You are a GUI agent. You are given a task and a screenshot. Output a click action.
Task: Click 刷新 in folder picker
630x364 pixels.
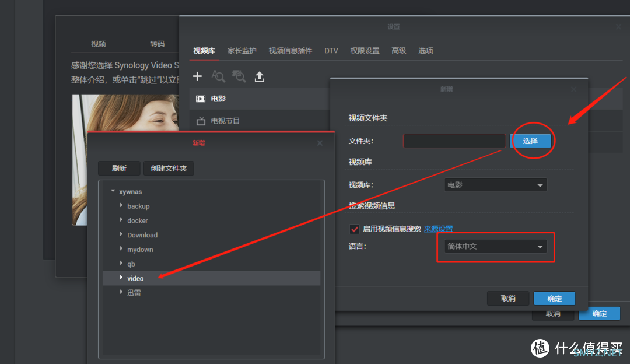[119, 169]
